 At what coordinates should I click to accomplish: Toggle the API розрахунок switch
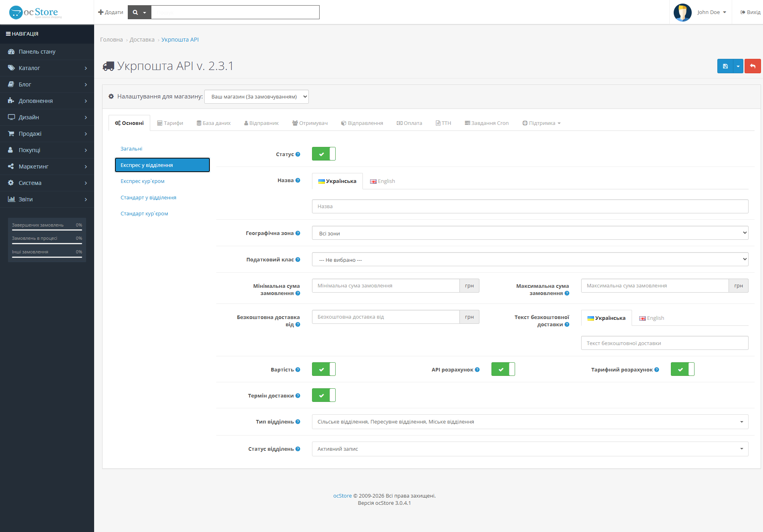(503, 369)
